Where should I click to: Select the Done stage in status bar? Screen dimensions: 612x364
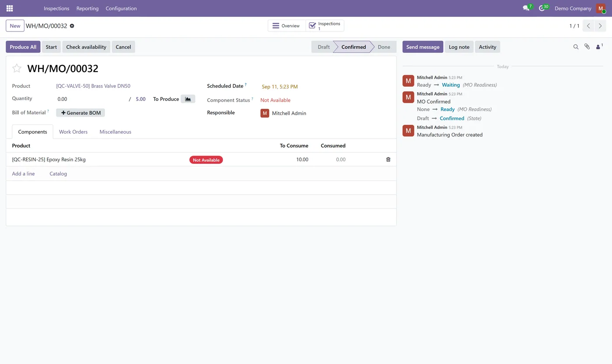click(x=384, y=47)
